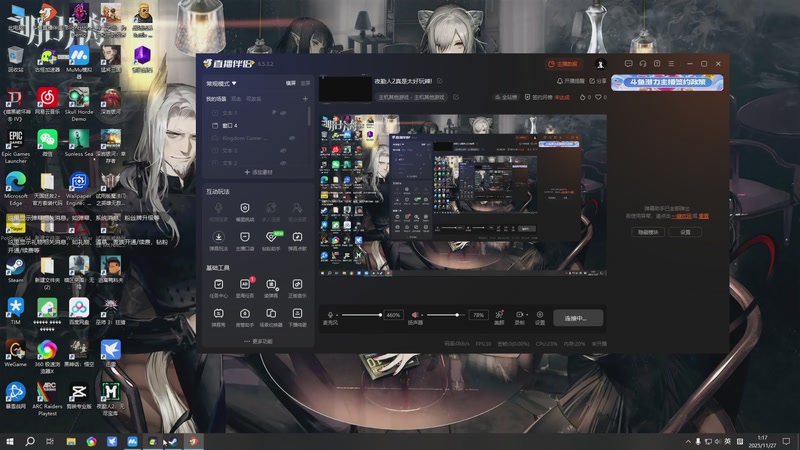Edit the stream title with pencil icon

click(440, 81)
